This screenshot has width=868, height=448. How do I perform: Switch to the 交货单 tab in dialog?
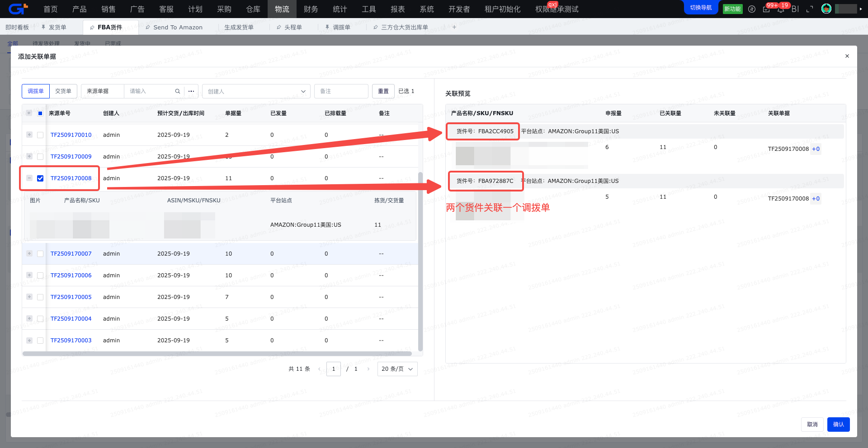tap(63, 91)
